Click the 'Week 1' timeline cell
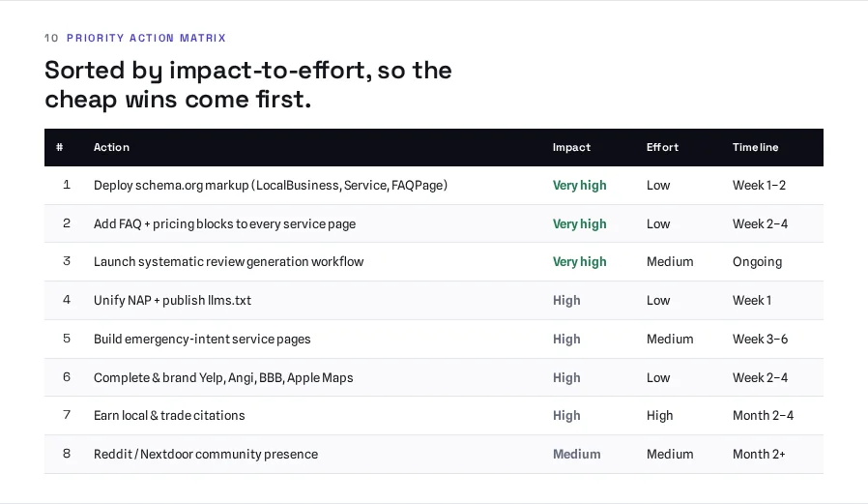The width and height of the screenshot is (868, 504). (x=752, y=300)
